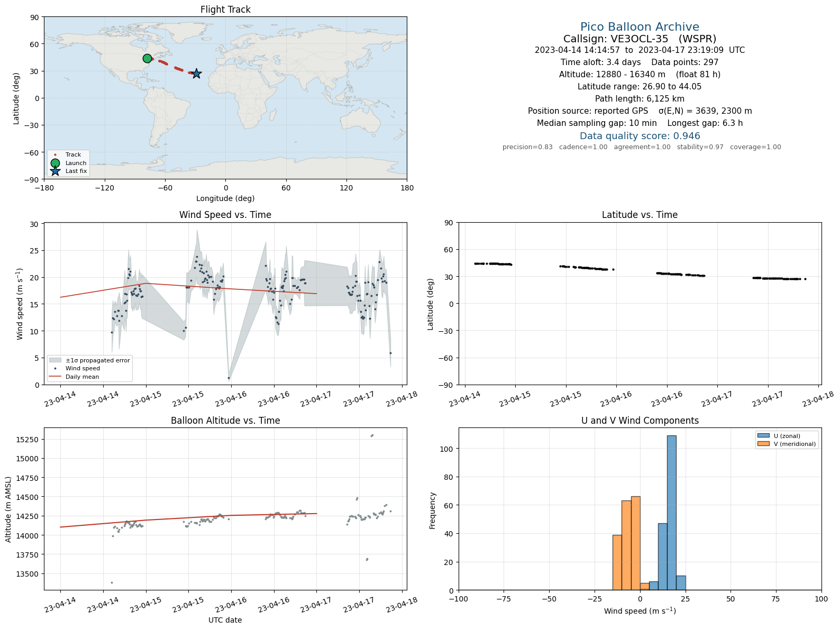Click the "precision=0.83 cadence=1.00" sub-score line
The image size is (840, 629).
tap(642, 147)
